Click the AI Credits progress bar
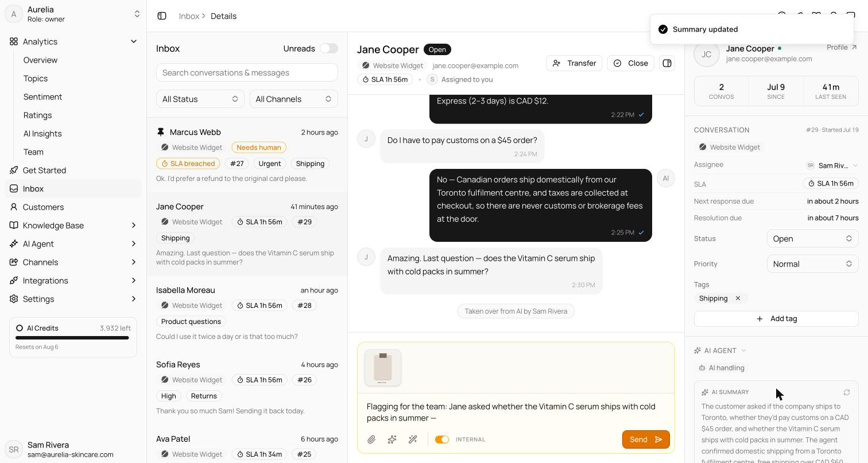Viewport: 868px width, 463px height. [72, 338]
